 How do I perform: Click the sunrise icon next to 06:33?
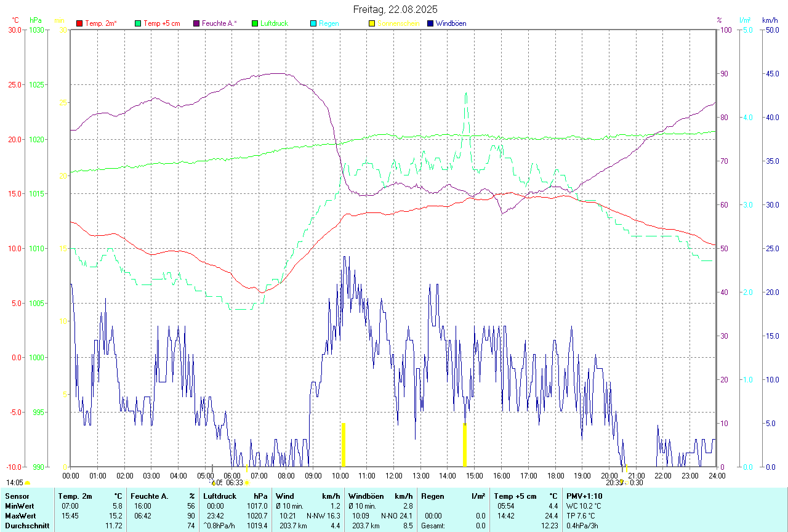246,483
